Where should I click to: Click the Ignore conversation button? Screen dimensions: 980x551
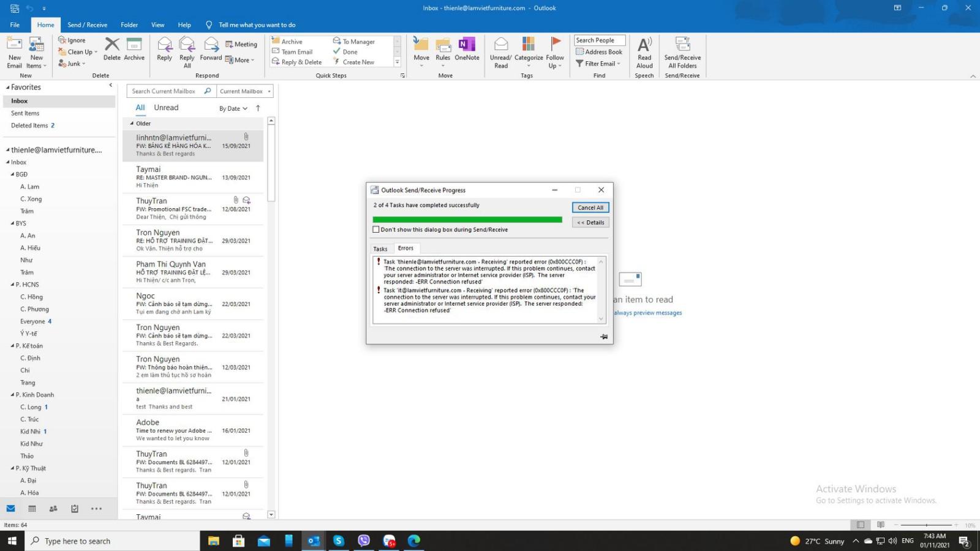tap(72, 40)
